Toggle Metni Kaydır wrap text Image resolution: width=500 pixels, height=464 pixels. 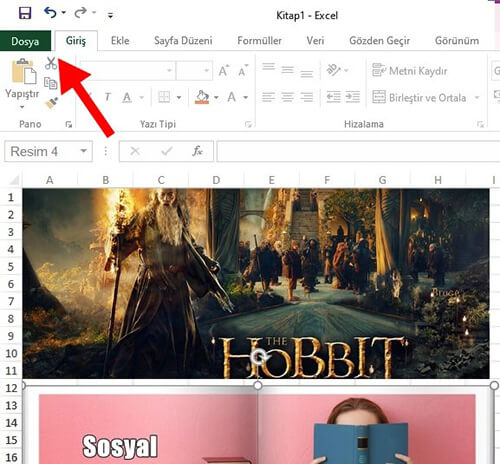pyautogui.click(x=409, y=71)
